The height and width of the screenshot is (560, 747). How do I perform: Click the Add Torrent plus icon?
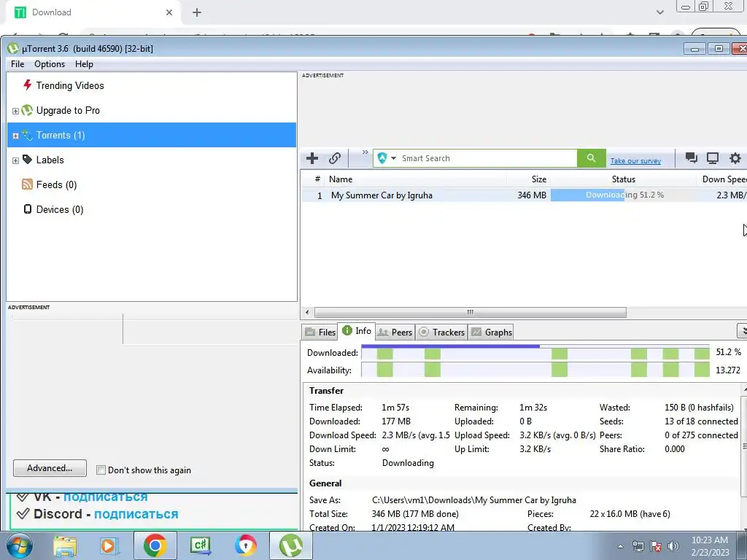[312, 158]
